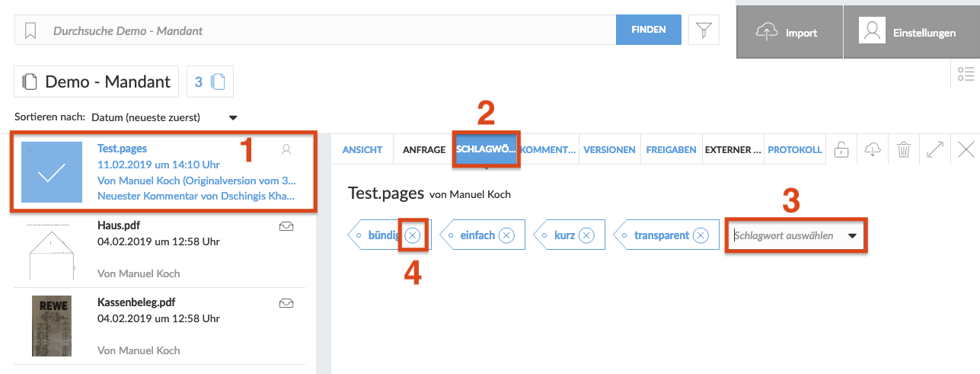This screenshot has height=374, width=980.
Task: Remove the 'einfach' keyword tag
Action: pos(507,235)
